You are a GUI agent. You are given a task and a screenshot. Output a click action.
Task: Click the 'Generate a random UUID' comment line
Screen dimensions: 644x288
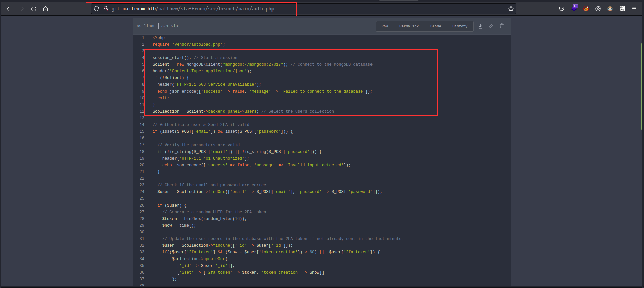(214, 212)
